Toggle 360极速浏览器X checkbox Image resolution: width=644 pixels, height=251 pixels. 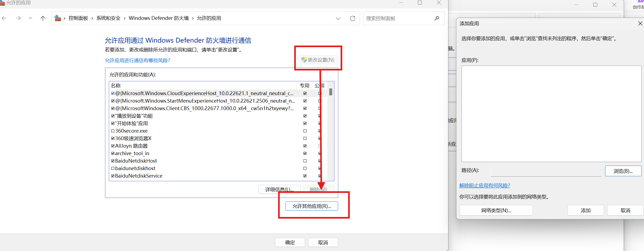[113, 138]
